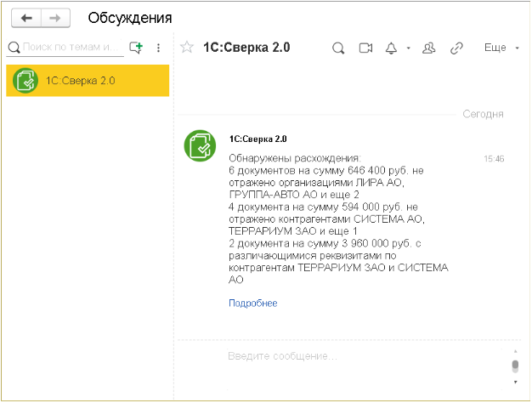Open the Подробнее link
The image size is (532, 403).
click(252, 304)
